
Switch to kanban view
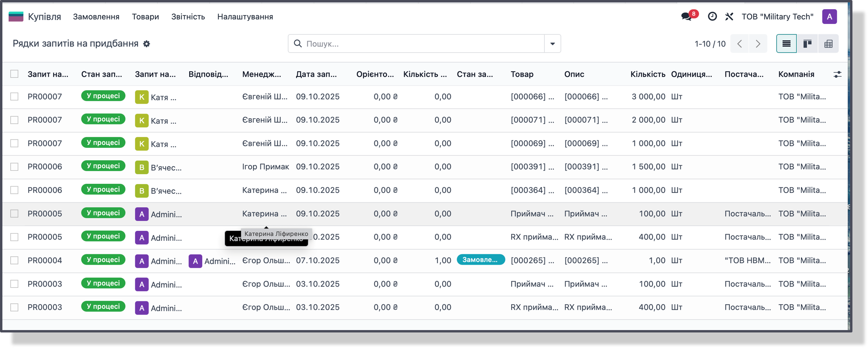click(x=807, y=43)
